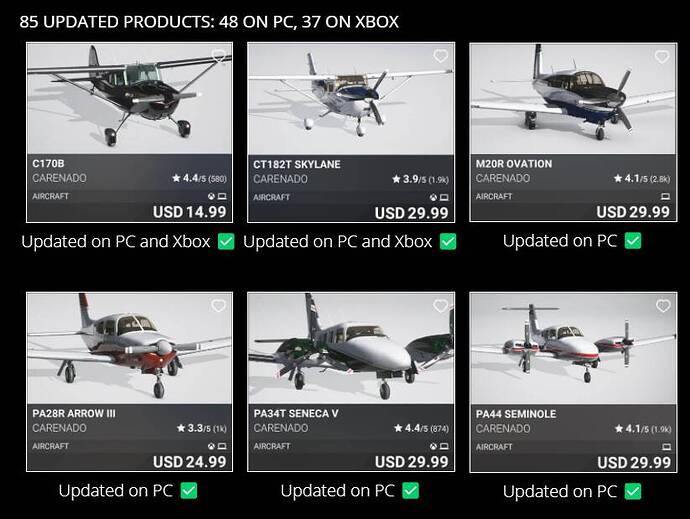690x519 pixels.
Task: Click the star rating on the C170B card
Action: point(199,179)
